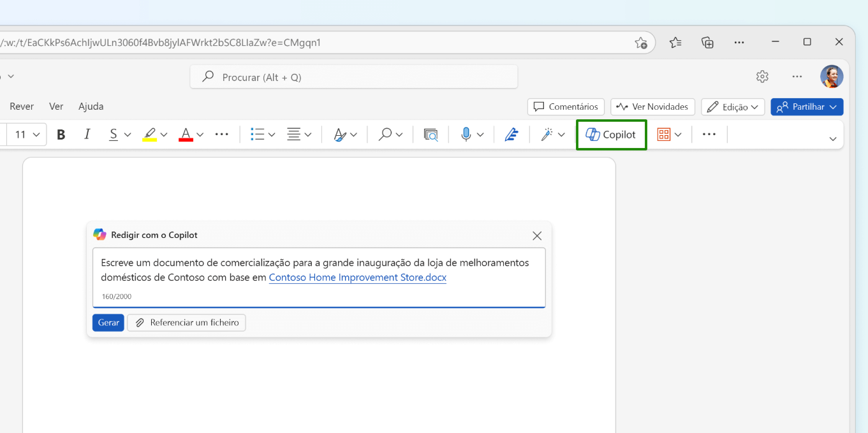The height and width of the screenshot is (433, 868).
Task: Open browser Collections icon
Action: coord(707,42)
